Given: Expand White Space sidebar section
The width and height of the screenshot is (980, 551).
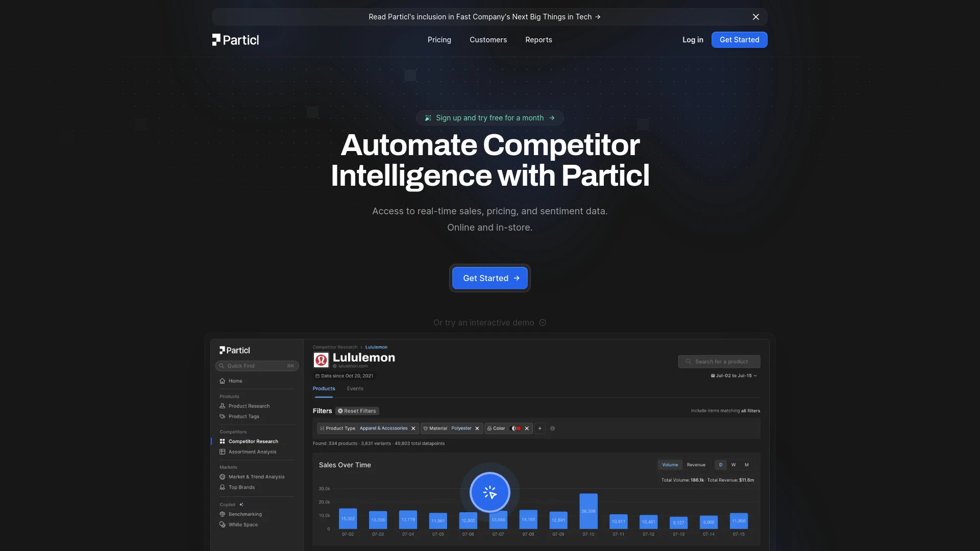Looking at the screenshot, I should (x=242, y=525).
